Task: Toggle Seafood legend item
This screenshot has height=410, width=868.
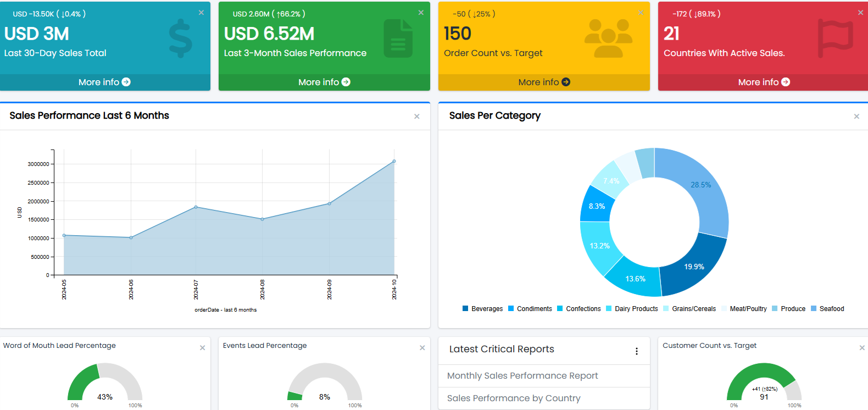Action: (x=827, y=309)
